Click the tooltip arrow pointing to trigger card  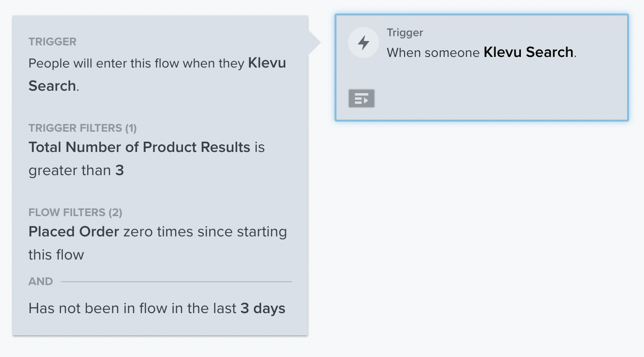[x=314, y=42]
